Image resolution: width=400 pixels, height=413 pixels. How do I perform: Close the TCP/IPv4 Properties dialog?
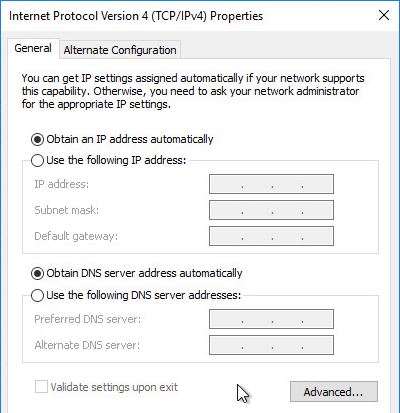(x=384, y=15)
